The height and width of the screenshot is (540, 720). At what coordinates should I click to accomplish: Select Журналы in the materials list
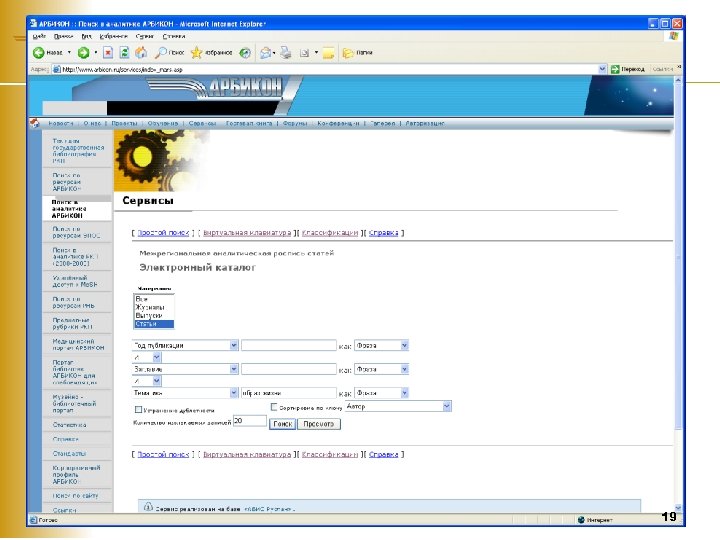(x=153, y=307)
